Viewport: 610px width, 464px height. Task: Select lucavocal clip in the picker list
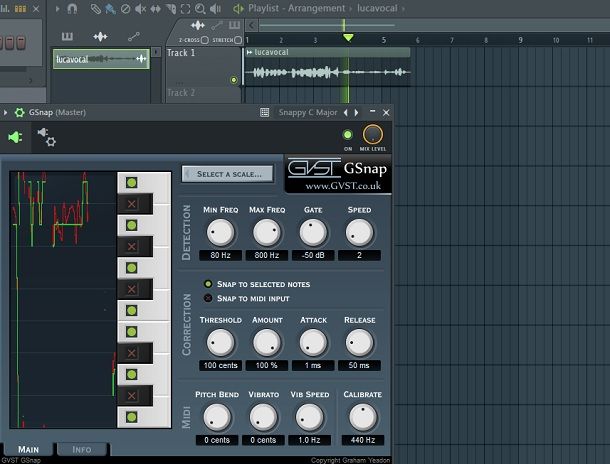(x=101, y=59)
